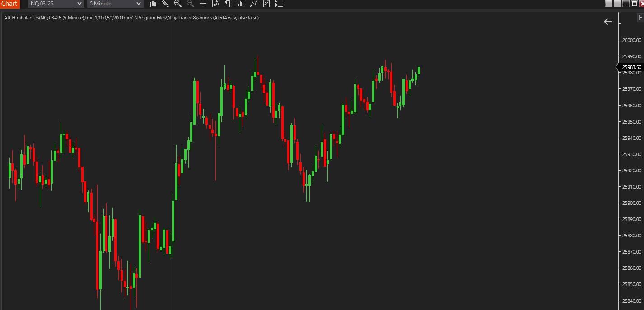Open the Strategies line-graph icon
Screen dimensions: 644x310
point(254,4)
